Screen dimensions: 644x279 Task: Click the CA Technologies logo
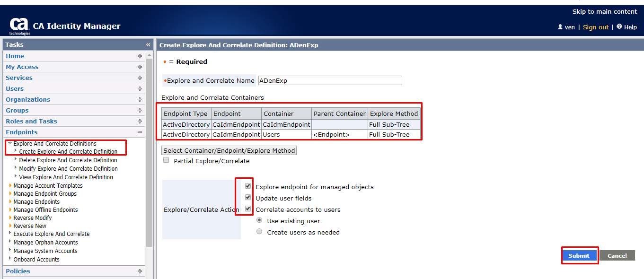19,26
